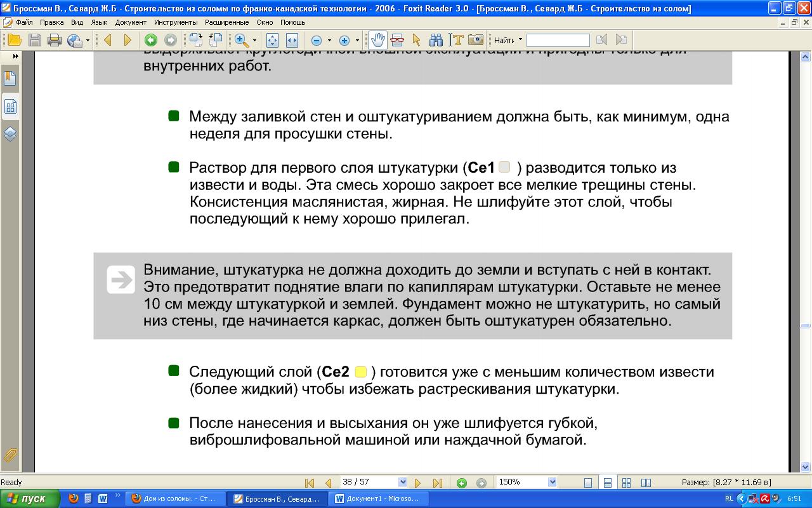Open the Правка menu
Screen dimensions: 812x508
51,22
